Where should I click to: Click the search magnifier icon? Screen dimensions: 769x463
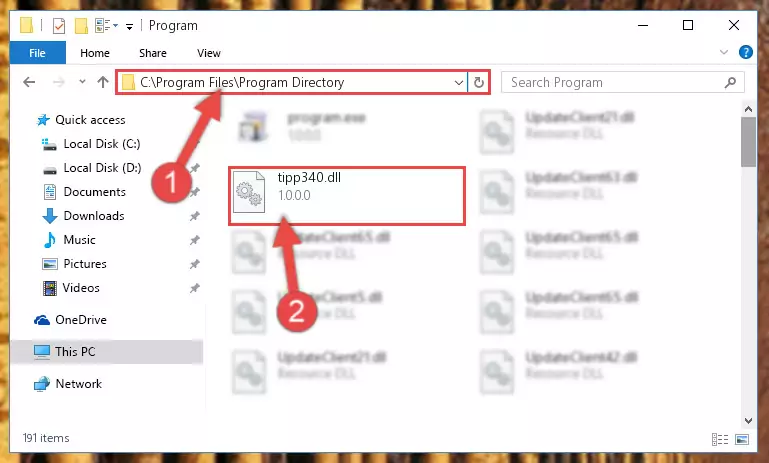pyautogui.click(x=730, y=82)
